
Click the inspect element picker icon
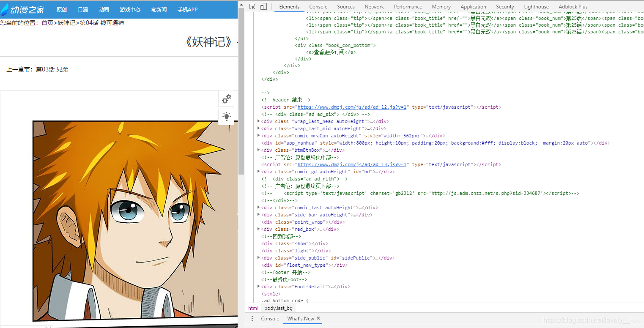click(x=252, y=6)
